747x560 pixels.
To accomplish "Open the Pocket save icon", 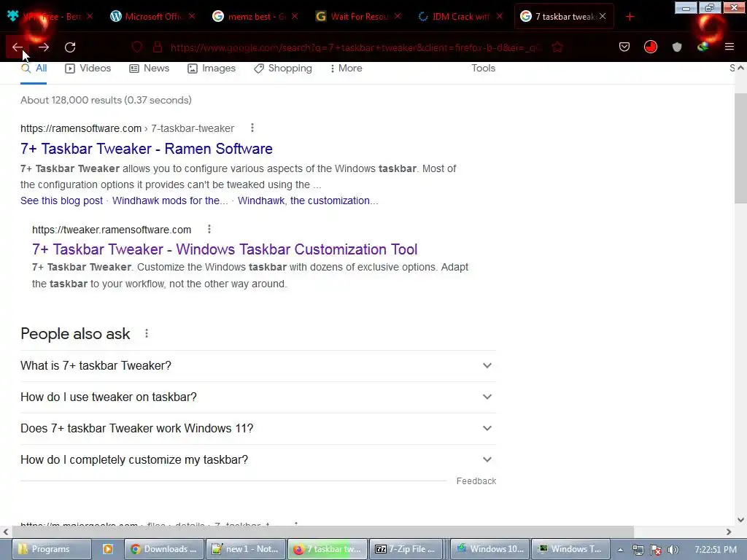I will coord(624,47).
